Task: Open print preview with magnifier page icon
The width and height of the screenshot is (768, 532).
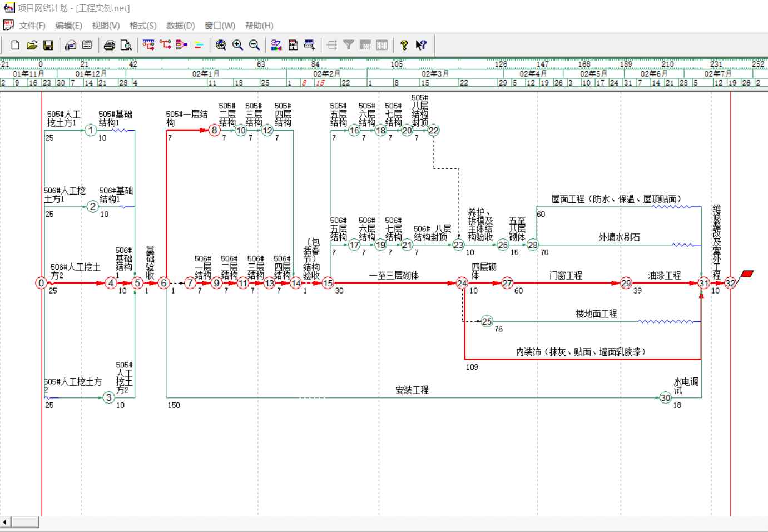Action: pos(126,45)
